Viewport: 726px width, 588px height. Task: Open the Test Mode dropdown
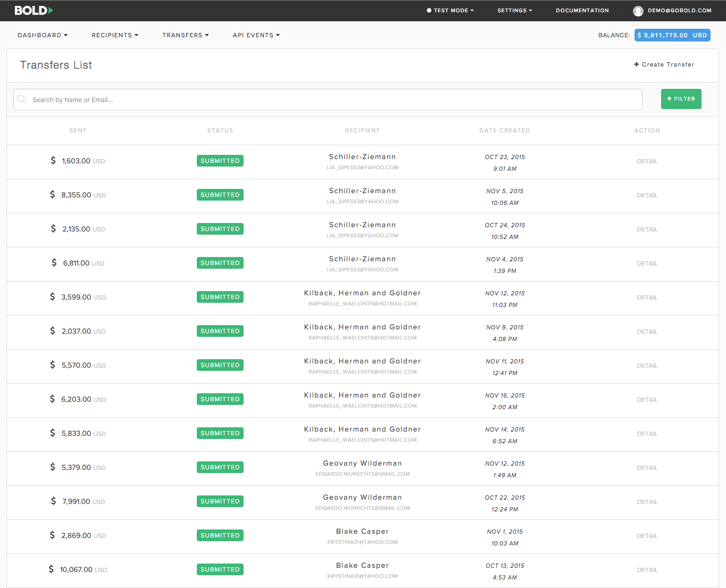(x=450, y=10)
